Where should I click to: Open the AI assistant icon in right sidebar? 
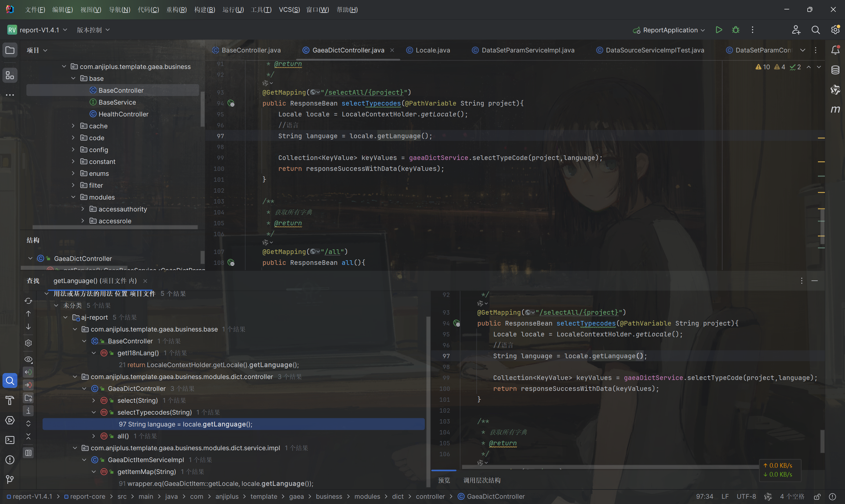click(835, 90)
